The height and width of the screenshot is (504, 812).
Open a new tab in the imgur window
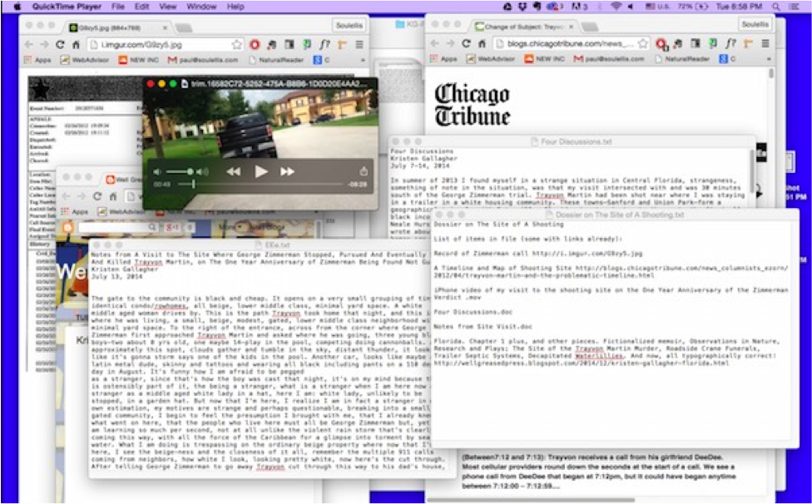(x=184, y=27)
